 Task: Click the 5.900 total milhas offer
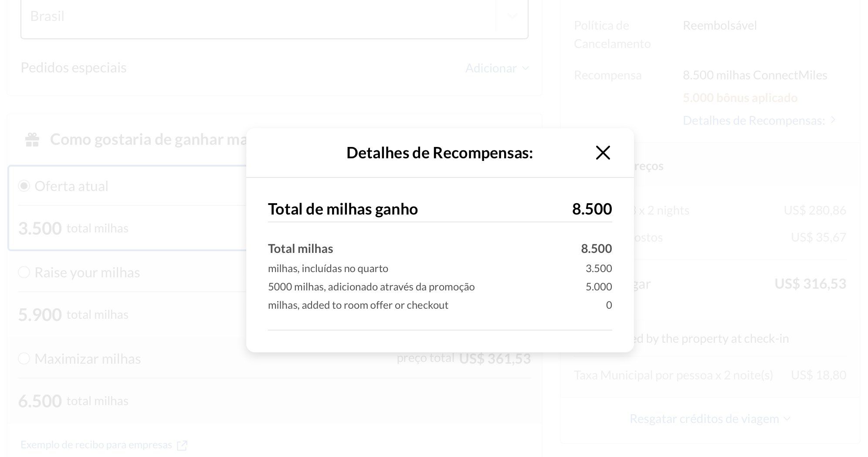(x=73, y=315)
